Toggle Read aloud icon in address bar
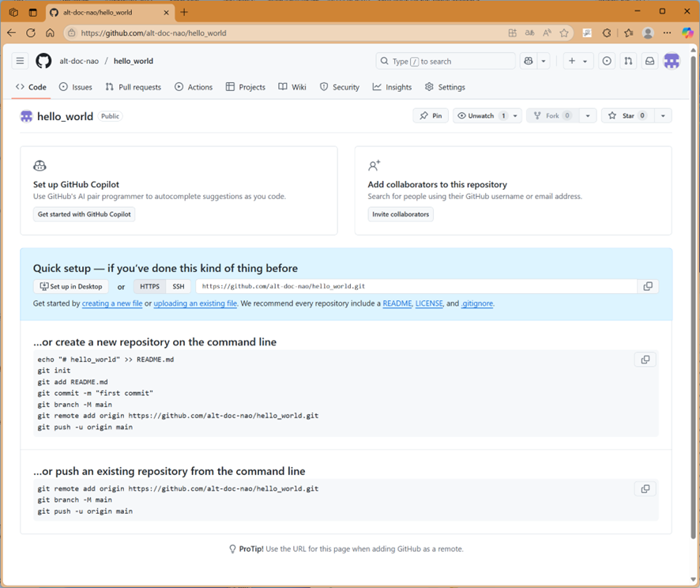Image resolution: width=700 pixels, height=588 pixels. tap(547, 32)
